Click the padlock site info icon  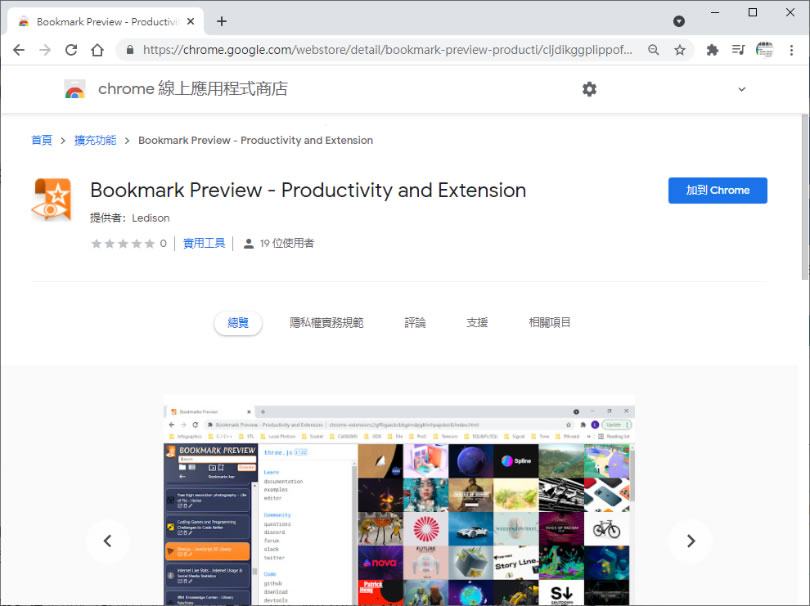coord(130,50)
